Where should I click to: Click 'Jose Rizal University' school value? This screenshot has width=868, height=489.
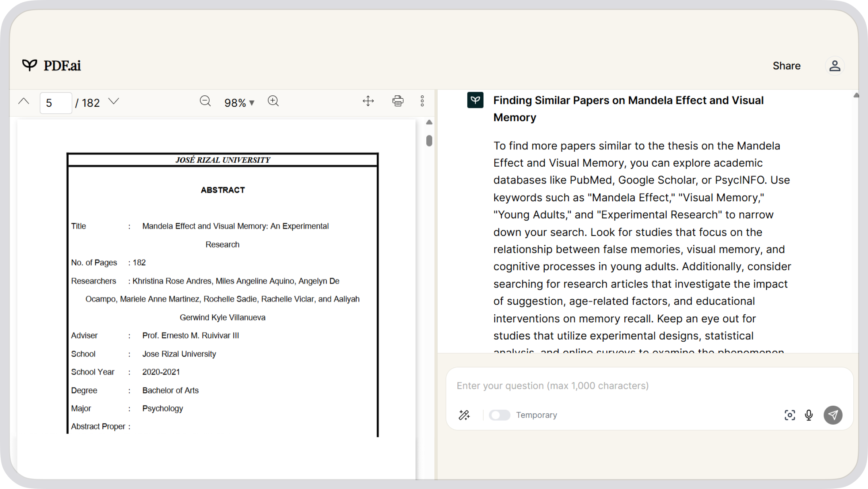pos(179,354)
